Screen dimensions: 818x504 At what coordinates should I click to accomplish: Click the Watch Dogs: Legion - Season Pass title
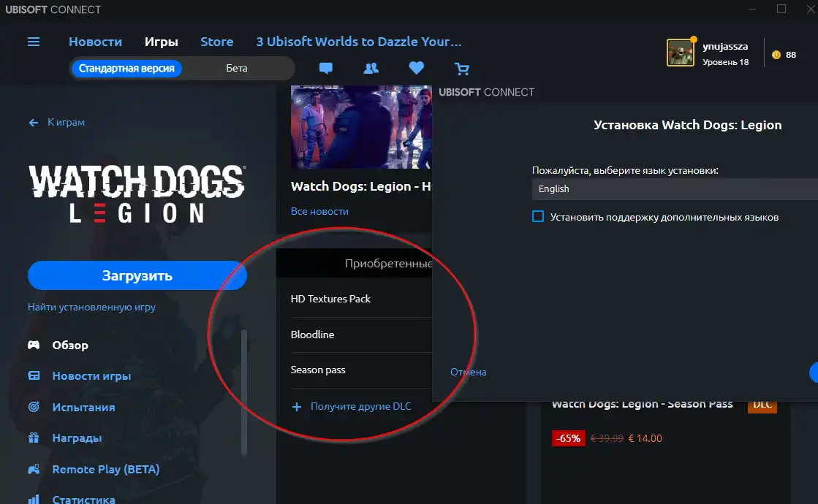click(643, 405)
